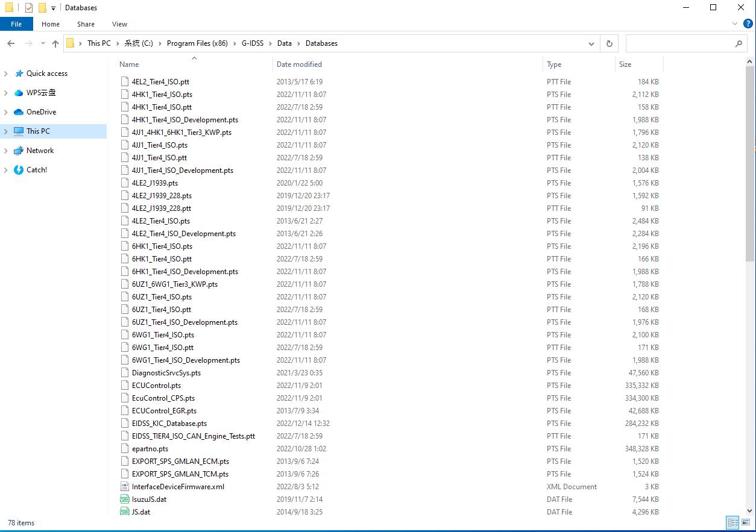Open the Share ribbon tab
This screenshot has height=532, width=756.
click(86, 24)
